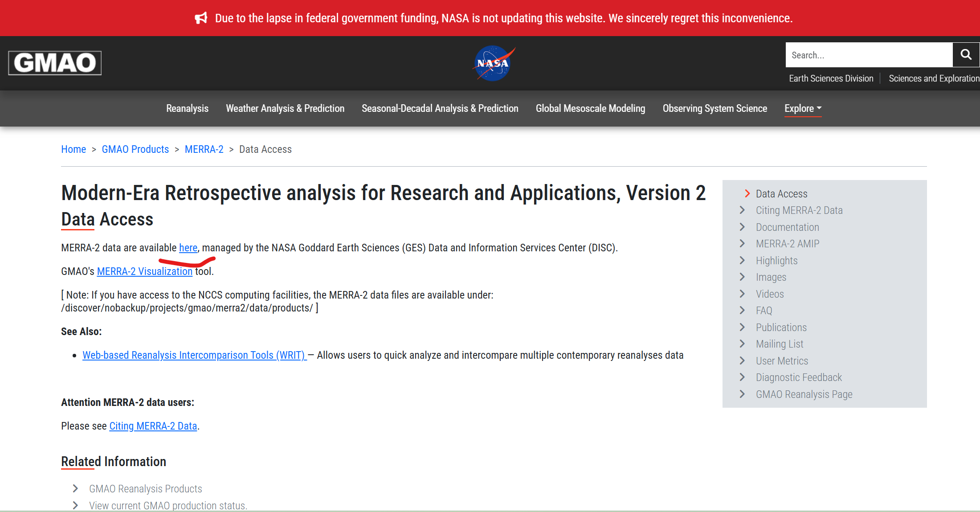Select Weather Analysis & Prediction menu
This screenshot has height=512, width=980.
[285, 108]
